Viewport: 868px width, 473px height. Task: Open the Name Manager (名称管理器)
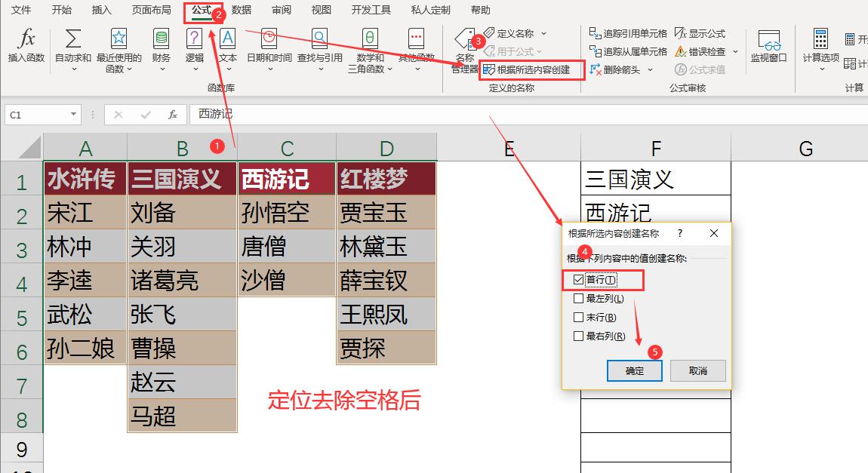(464, 51)
